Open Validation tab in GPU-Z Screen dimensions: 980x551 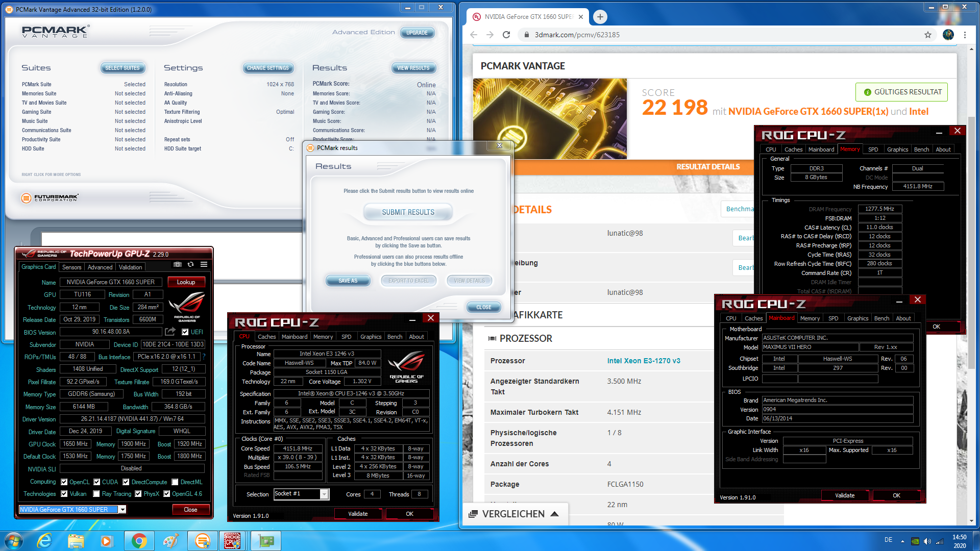coord(131,267)
